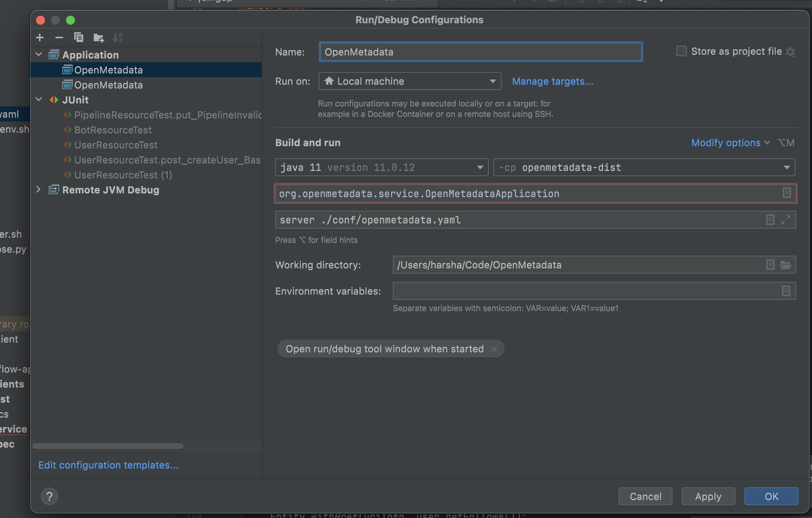Viewport: 812px width, 518px height.
Task: Click the gear next to Store as project file
Action: pos(791,51)
